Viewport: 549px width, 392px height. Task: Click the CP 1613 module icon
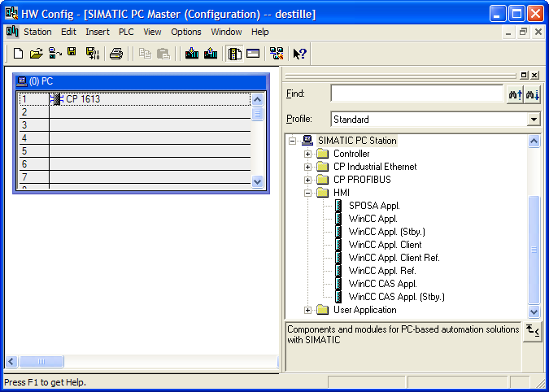[x=57, y=99]
